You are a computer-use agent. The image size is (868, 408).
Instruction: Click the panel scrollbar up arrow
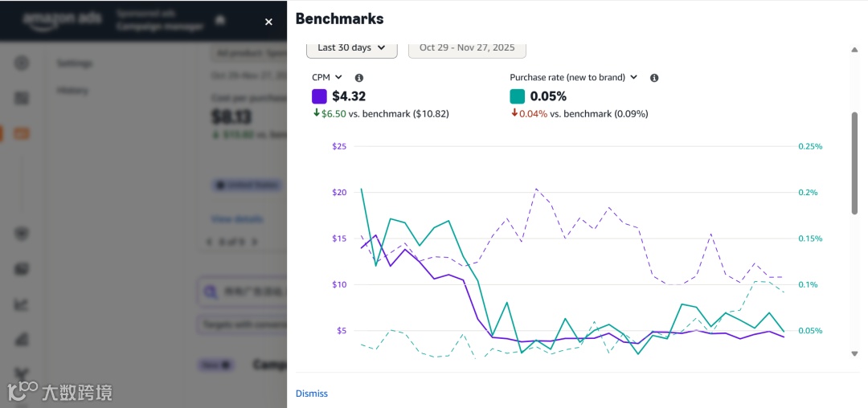pyautogui.click(x=854, y=50)
